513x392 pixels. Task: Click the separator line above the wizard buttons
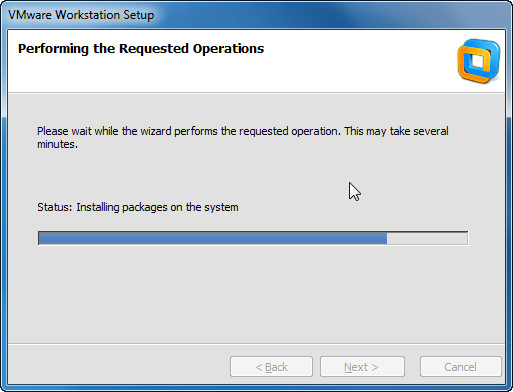pos(256,343)
